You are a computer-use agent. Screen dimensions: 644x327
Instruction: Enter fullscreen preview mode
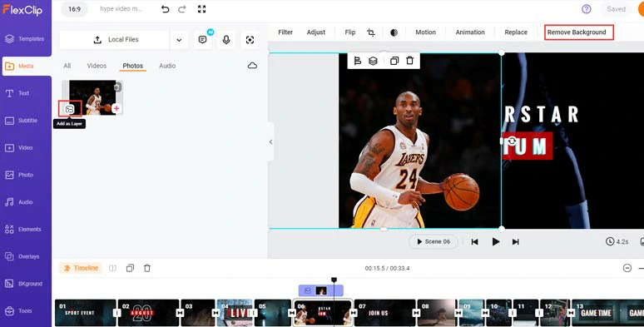pyautogui.click(x=201, y=9)
